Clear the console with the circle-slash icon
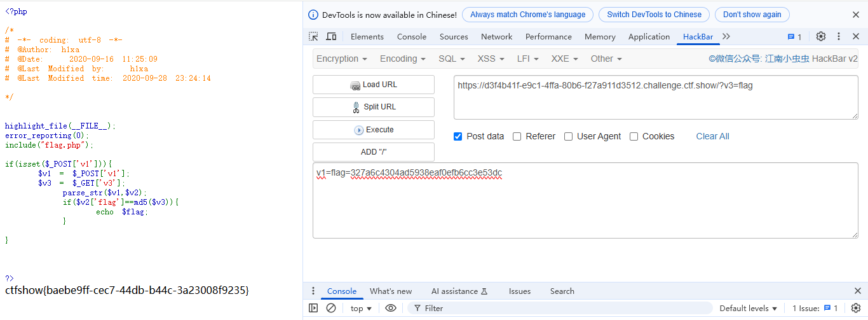Image resolution: width=868 pixels, height=320 pixels. click(x=331, y=308)
